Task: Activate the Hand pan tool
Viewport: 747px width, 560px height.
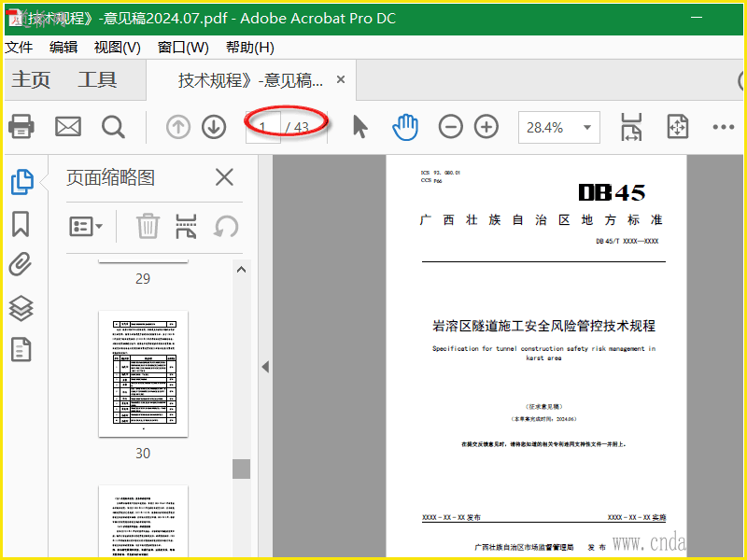Action: [x=405, y=127]
